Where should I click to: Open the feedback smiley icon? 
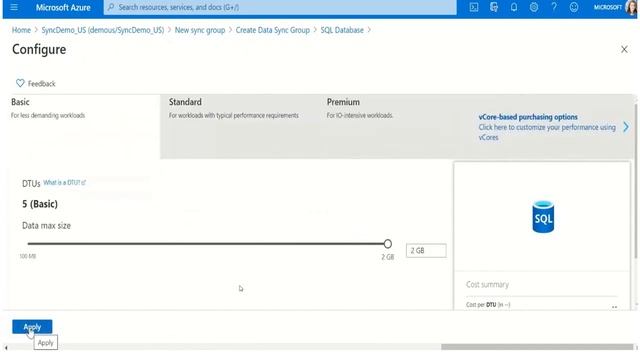click(x=574, y=7)
